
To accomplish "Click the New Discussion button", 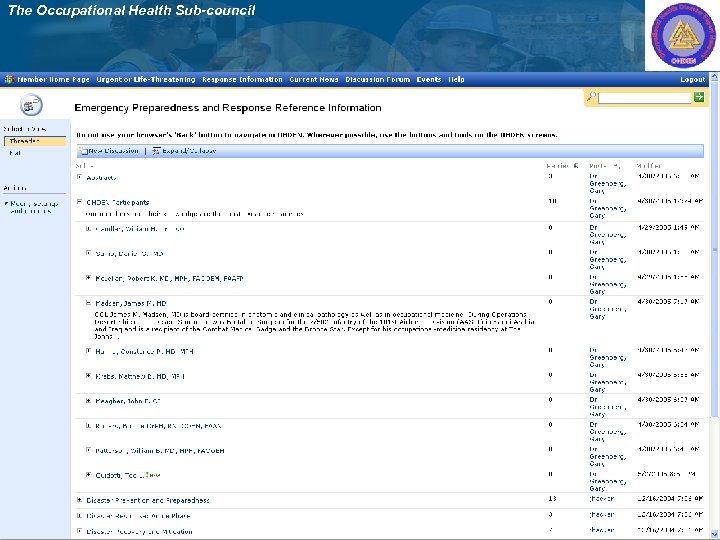I will [x=113, y=151].
